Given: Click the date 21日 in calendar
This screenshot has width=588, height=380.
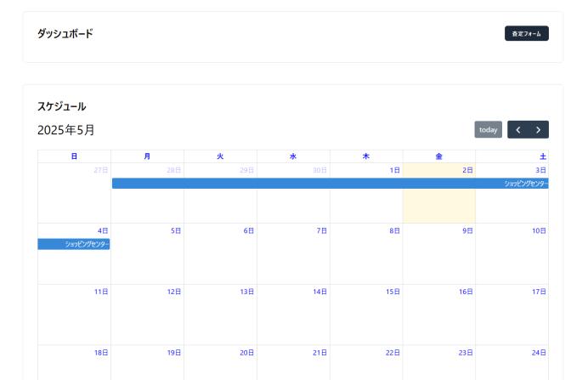Looking at the screenshot, I should [x=319, y=353].
